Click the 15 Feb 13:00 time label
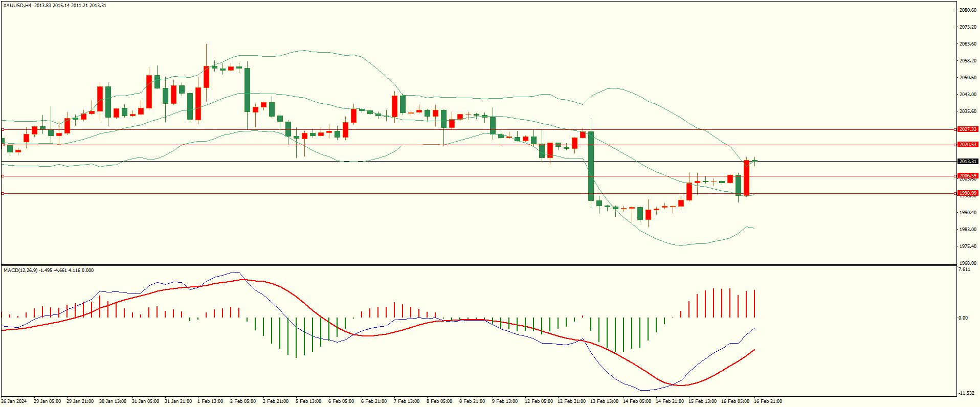 pos(702,401)
